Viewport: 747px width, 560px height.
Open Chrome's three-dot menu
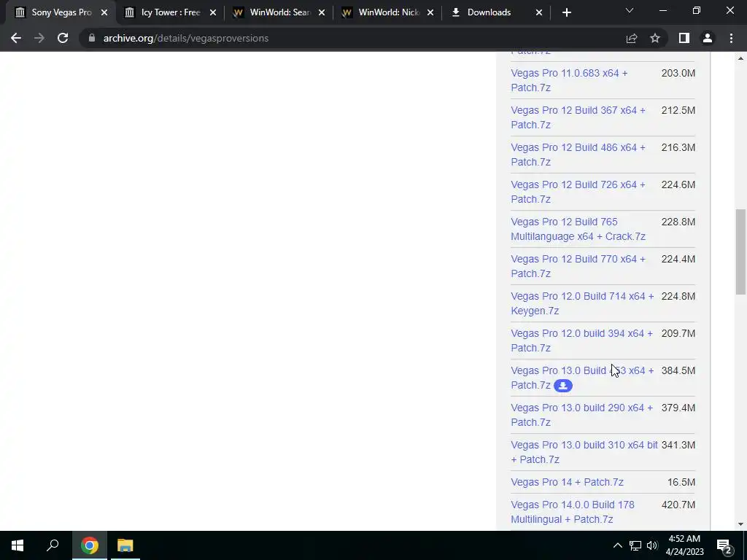click(x=731, y=38)
